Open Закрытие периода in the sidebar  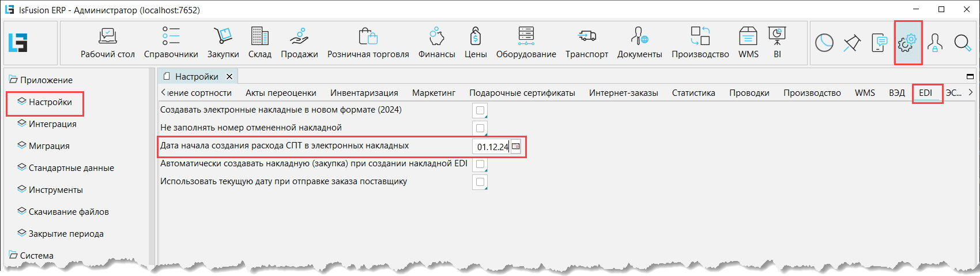click(66, 234)
